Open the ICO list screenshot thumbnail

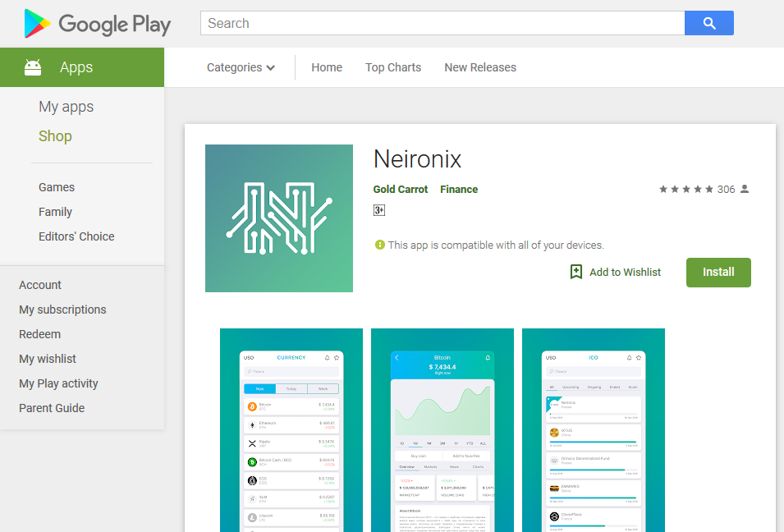[594, 430]
